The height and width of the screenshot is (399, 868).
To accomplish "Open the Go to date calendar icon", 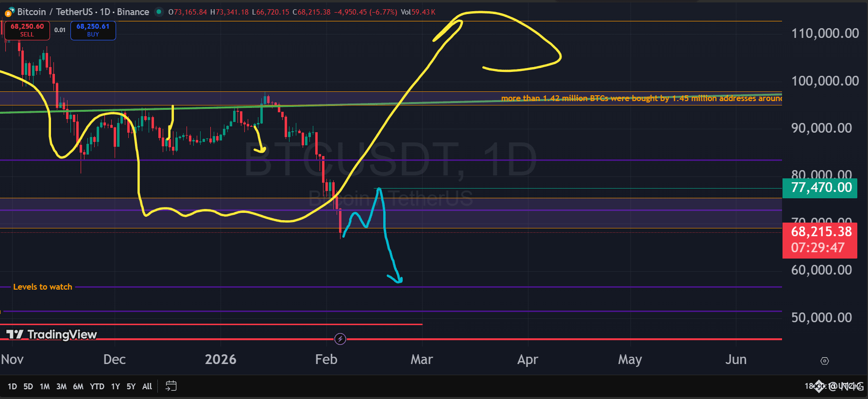I will [x=171, y=386].
